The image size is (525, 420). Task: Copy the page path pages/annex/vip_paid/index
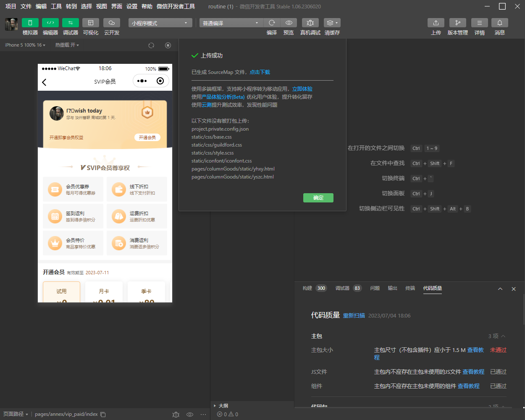[x=103, y=415]
